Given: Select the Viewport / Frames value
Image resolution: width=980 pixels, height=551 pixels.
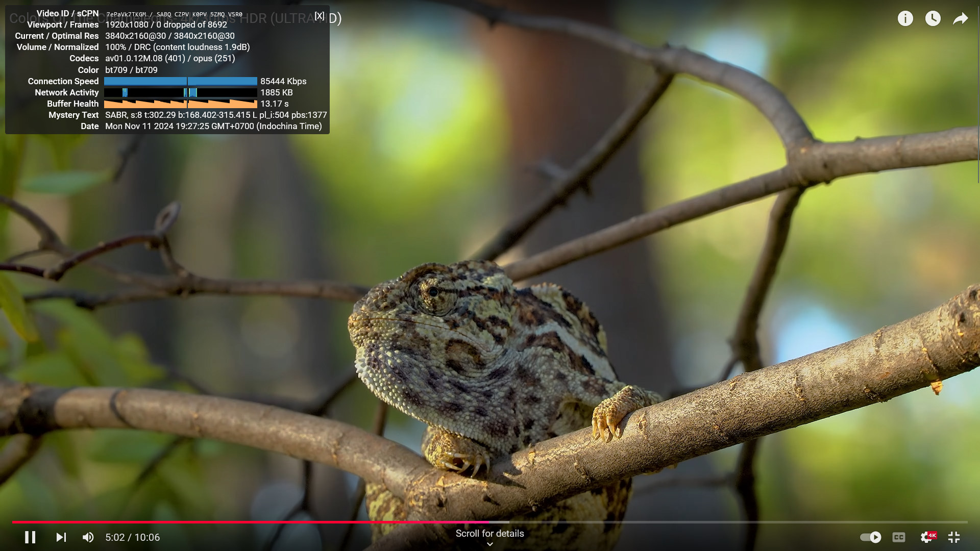Looking at the screenshot, I should (x=166, y=24).
